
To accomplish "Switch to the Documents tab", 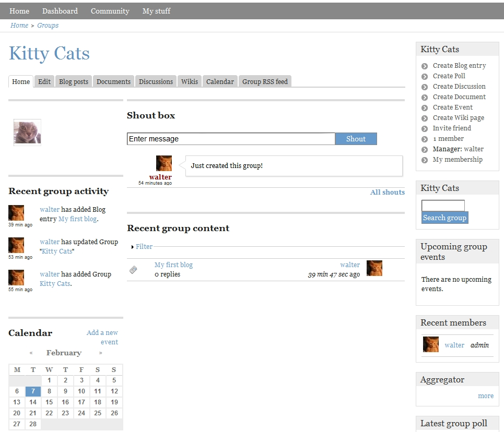I will click(x=113, y=81).
